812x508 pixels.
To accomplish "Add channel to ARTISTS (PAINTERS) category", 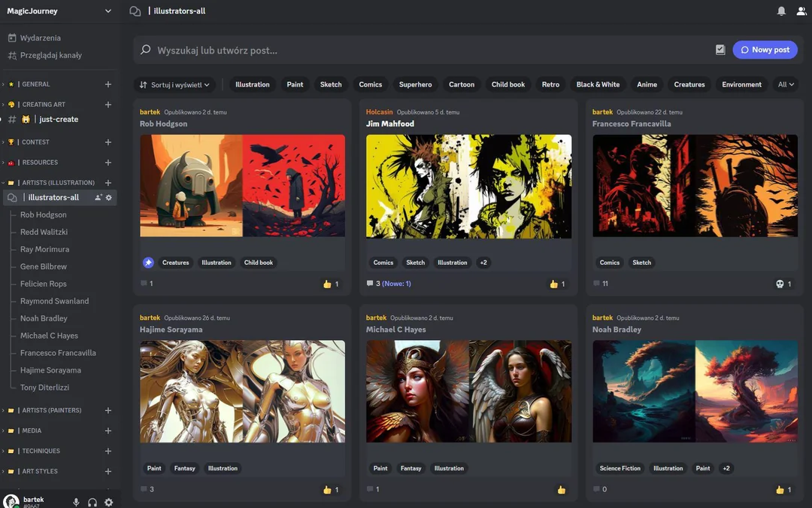I will click(x=108, y=410).
